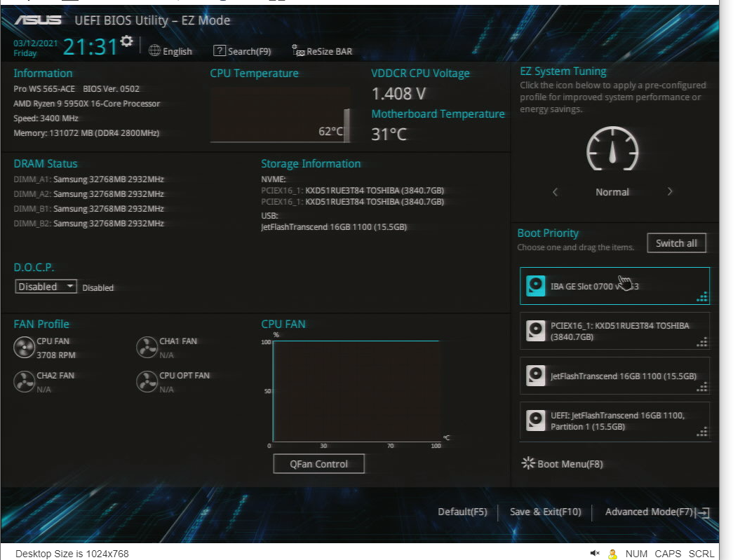Grab drag handle of PCIEX16_1 boot entry
The image size is (740, 560).
pos(702,342)
